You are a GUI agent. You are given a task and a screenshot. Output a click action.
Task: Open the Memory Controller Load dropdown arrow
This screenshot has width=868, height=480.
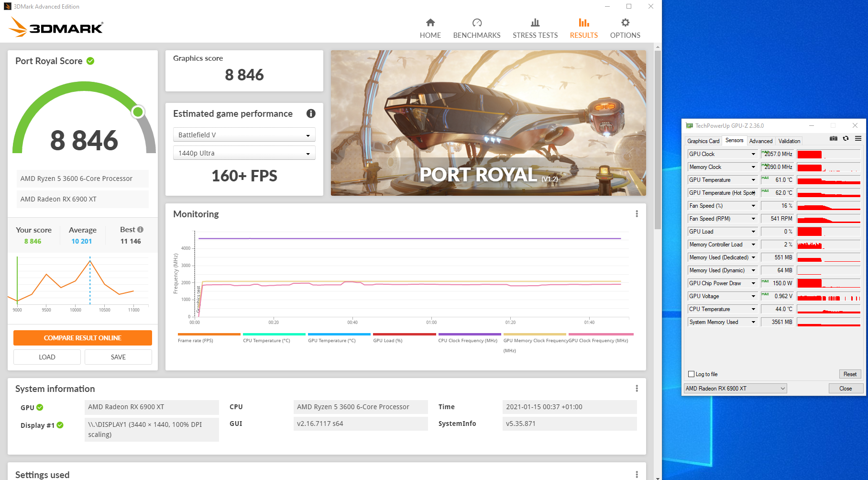click(753, 245)
